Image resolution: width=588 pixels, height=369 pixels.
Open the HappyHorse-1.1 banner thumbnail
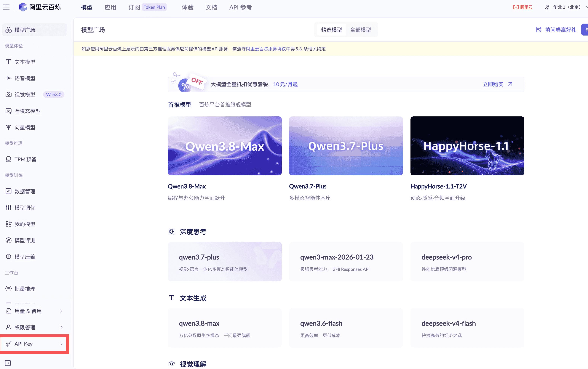467,146
